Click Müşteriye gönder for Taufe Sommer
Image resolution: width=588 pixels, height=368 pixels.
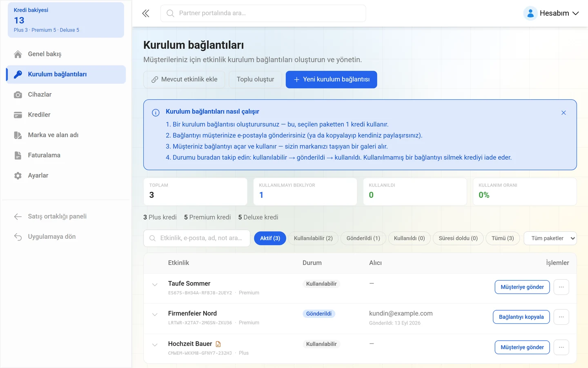(x=522, y=287)
